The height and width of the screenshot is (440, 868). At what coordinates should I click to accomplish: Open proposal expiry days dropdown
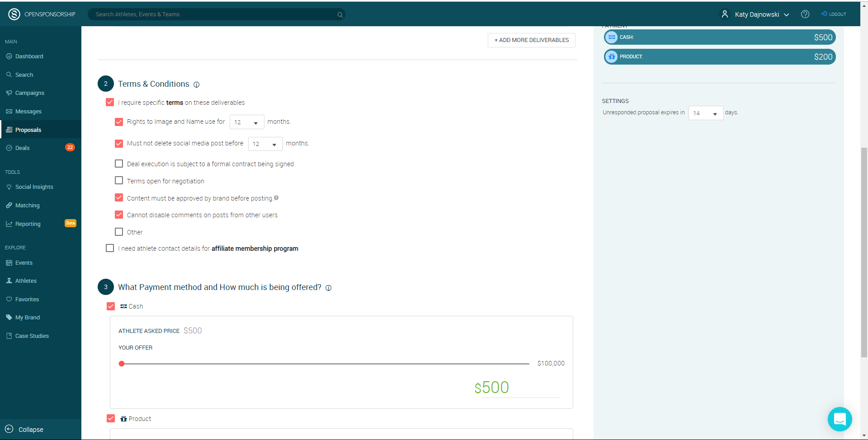coord(706,113)
